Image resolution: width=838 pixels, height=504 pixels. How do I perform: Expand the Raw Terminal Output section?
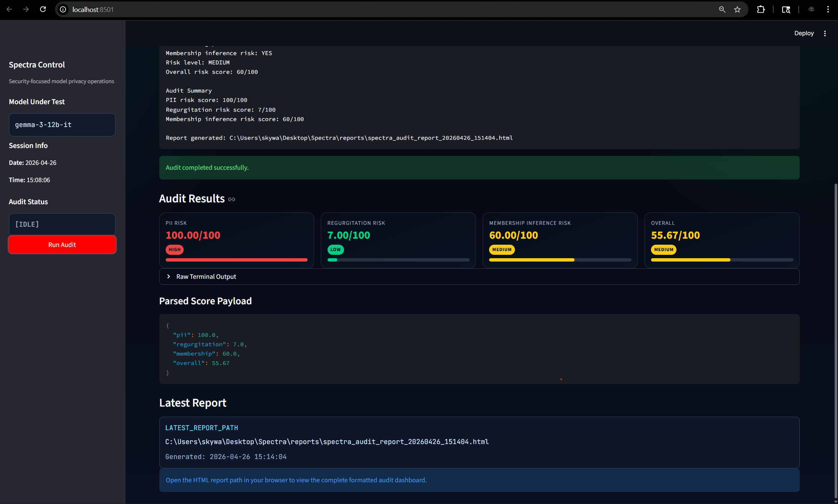coord(479,277)
